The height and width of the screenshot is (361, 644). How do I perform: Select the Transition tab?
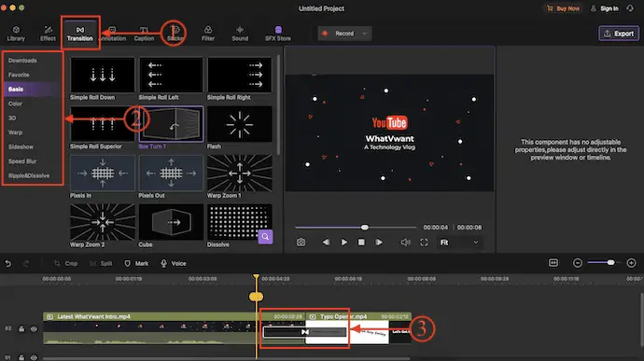80,34
